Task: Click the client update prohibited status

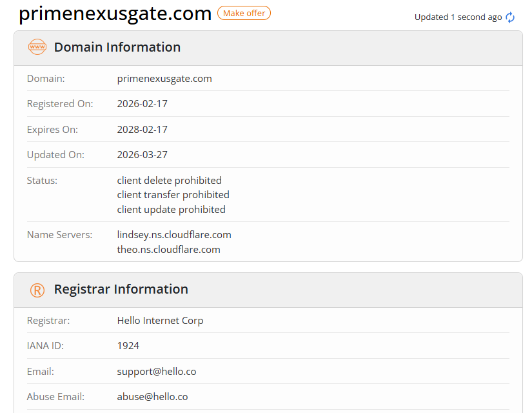Action: pos(172,210)
